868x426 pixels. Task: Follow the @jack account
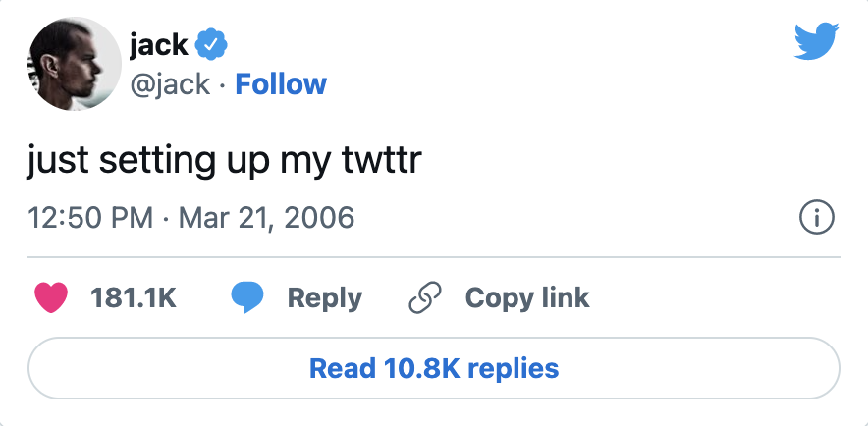(281, 84)
